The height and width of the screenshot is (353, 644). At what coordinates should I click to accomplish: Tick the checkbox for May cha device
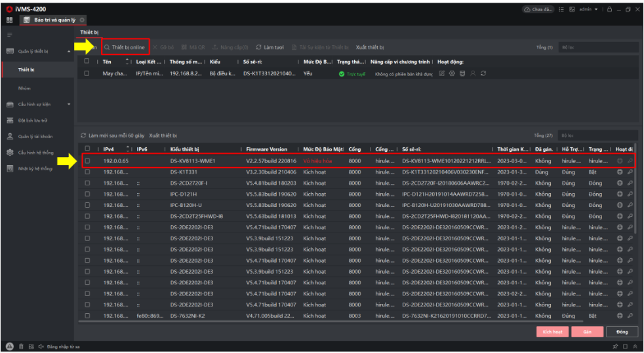[87, 73]
